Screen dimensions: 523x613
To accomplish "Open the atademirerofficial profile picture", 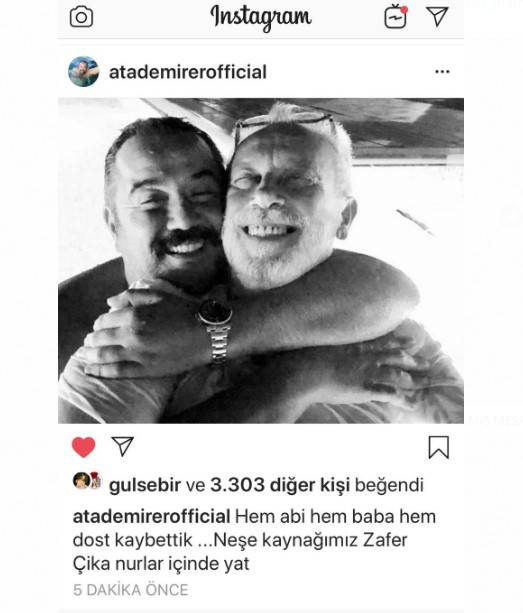I will (x=84, y=72).
